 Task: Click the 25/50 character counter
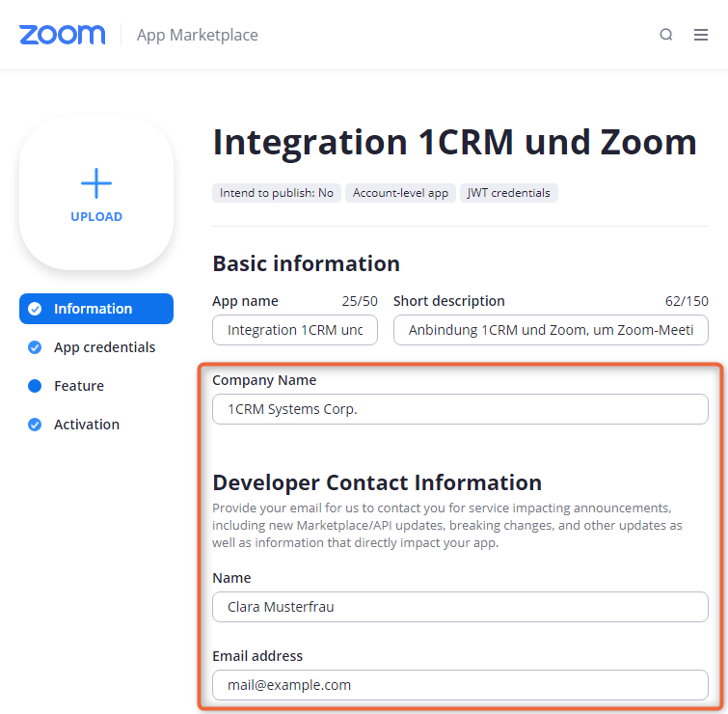(x=360, y=301)
